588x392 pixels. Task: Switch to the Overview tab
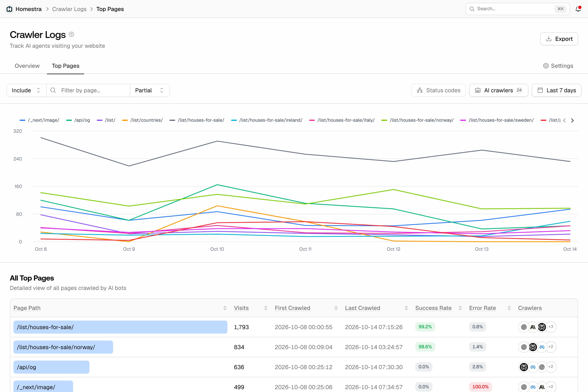[27, 66]
